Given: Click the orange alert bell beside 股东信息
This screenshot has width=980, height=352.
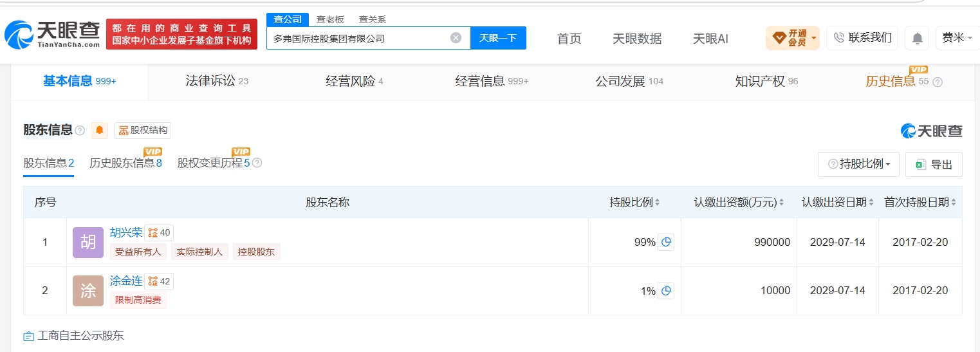Looking at the screenshot, I should 100,130.
